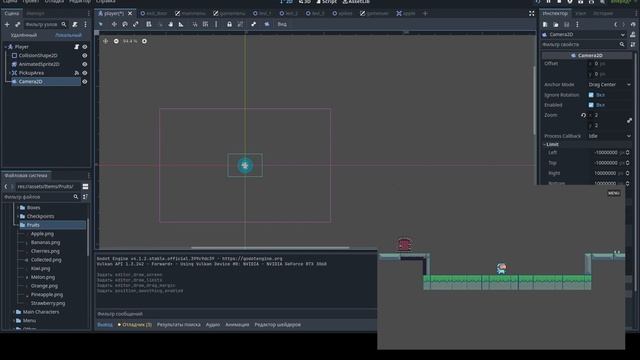This screenshot has width=640, height=360.
Task: Open Редактор шейдеров bottom tab
Action: click(278, 325)
